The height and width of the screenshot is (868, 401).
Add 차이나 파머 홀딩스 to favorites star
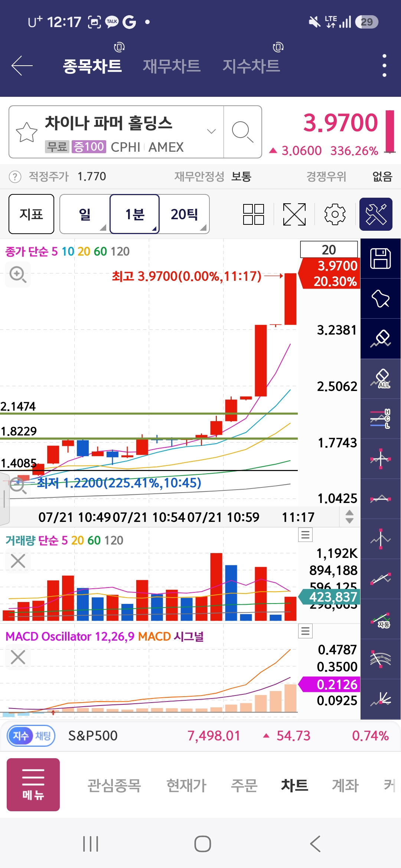[27, 132]
